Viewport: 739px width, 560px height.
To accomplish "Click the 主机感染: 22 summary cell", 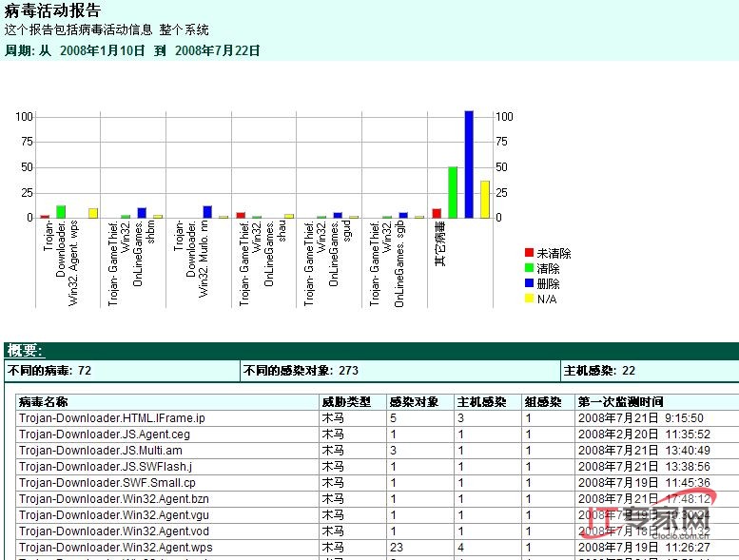I will click(650, 371).
